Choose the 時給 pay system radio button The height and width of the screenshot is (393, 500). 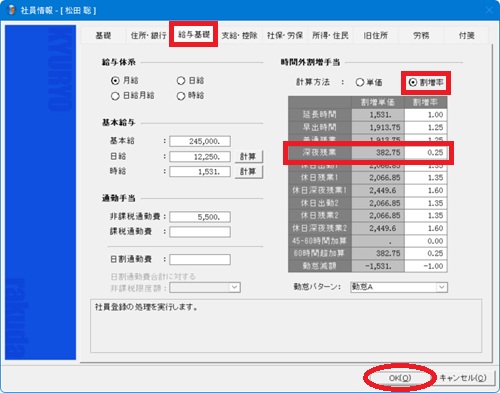(181, 96)
